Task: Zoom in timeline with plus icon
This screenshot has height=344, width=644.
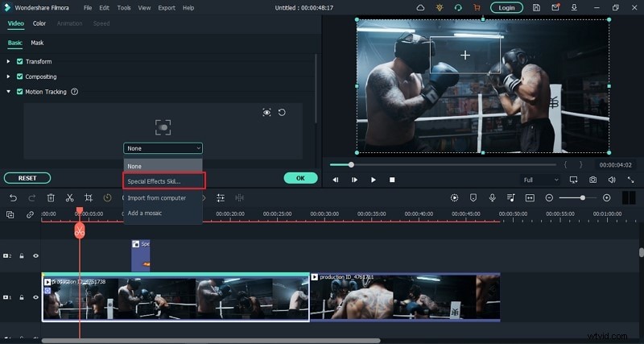Action: click(x=607, y=197)
